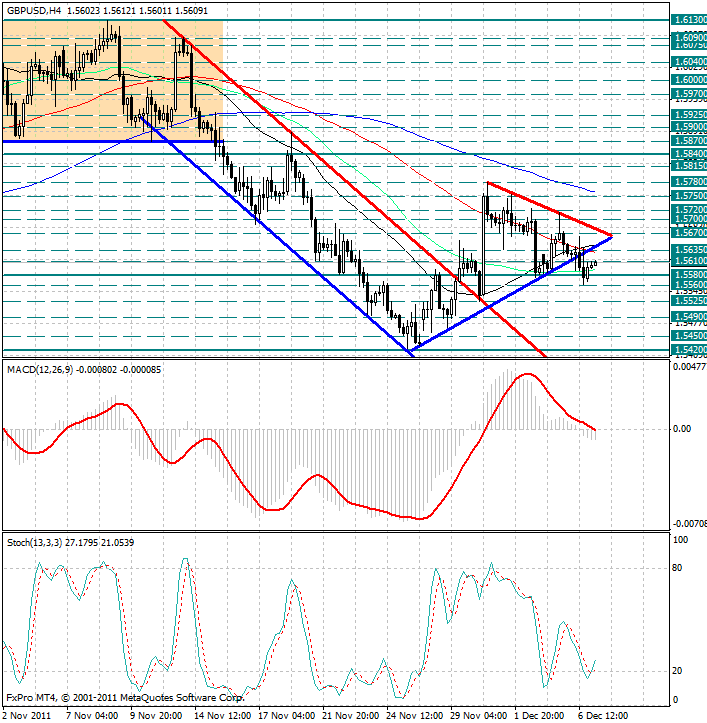This screenshot has height=723, width=707.
Task: Click the 1.5840 price level label
Action: [689, 154]
